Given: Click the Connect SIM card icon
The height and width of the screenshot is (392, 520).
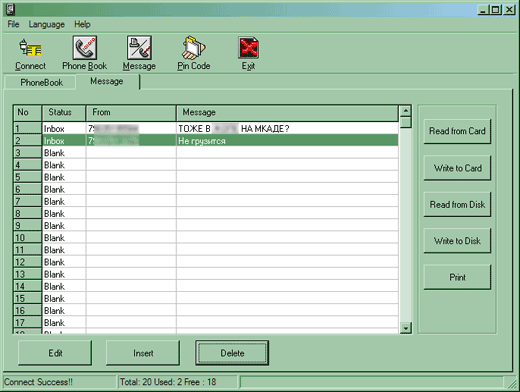Looking at the screenshot, I should tap(30, 49).
